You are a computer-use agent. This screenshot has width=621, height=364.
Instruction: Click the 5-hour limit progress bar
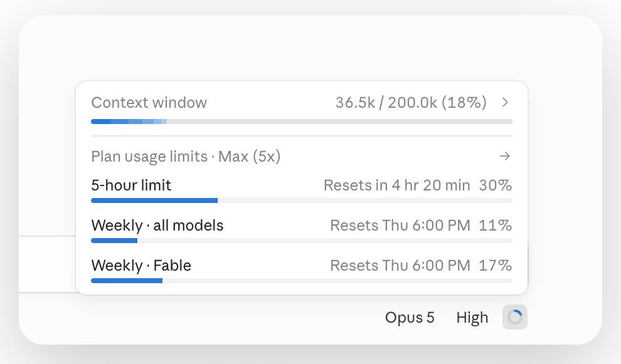302,200
